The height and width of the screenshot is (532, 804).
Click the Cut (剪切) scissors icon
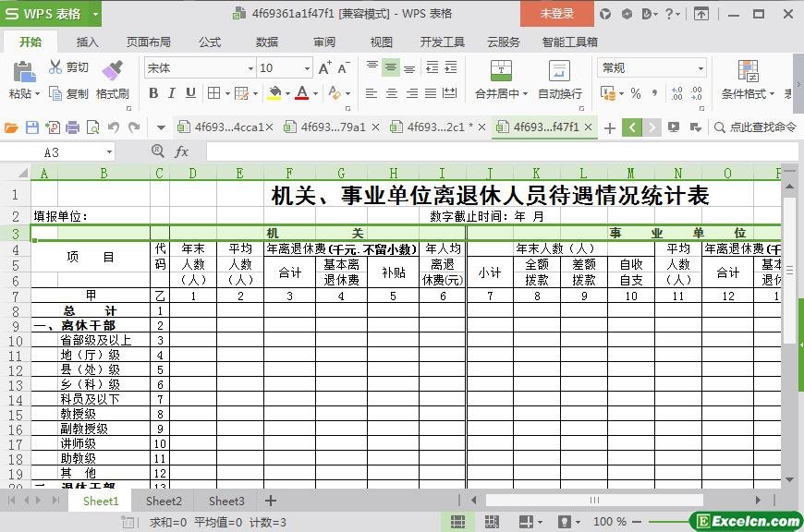point(55,67)
